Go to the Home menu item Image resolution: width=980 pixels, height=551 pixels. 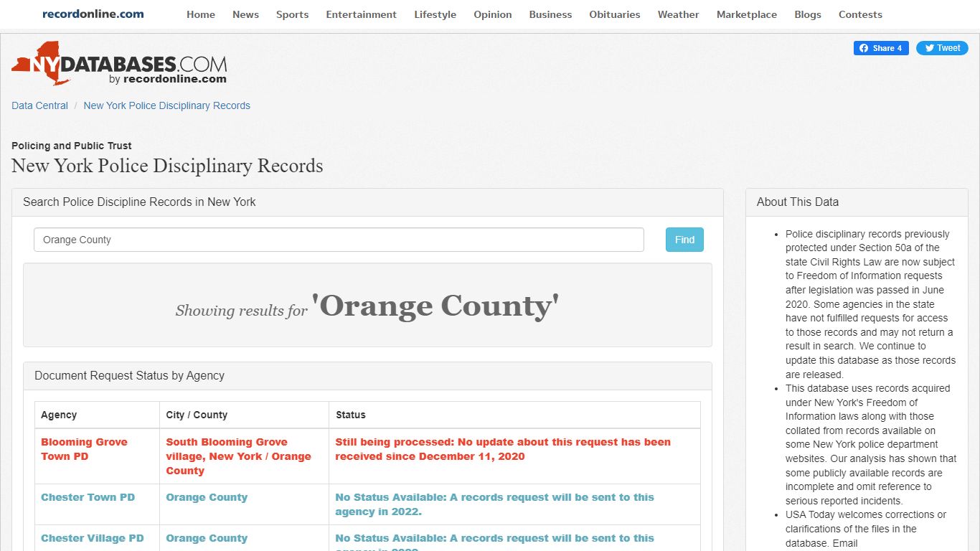tap(201, 14)
